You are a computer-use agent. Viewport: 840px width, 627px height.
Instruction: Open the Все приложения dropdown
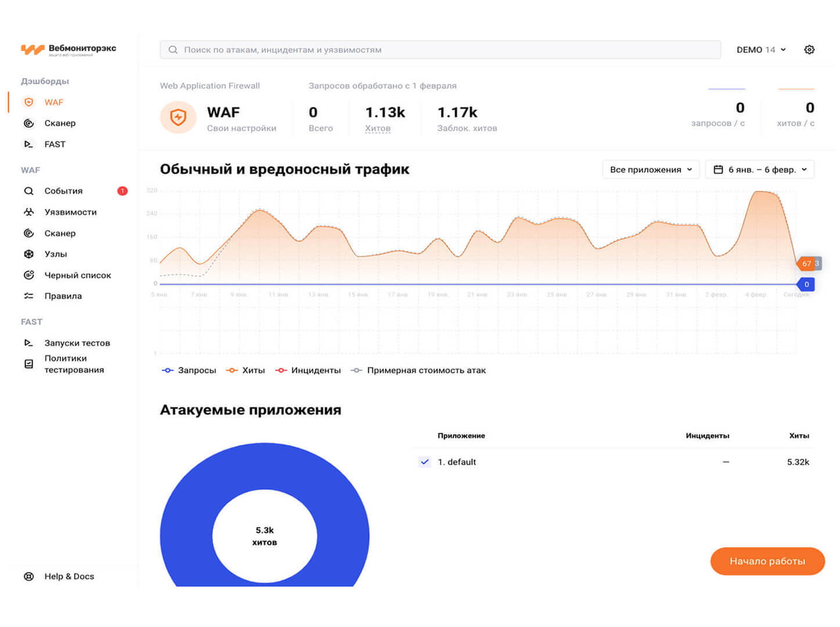[x=650, y=170]
